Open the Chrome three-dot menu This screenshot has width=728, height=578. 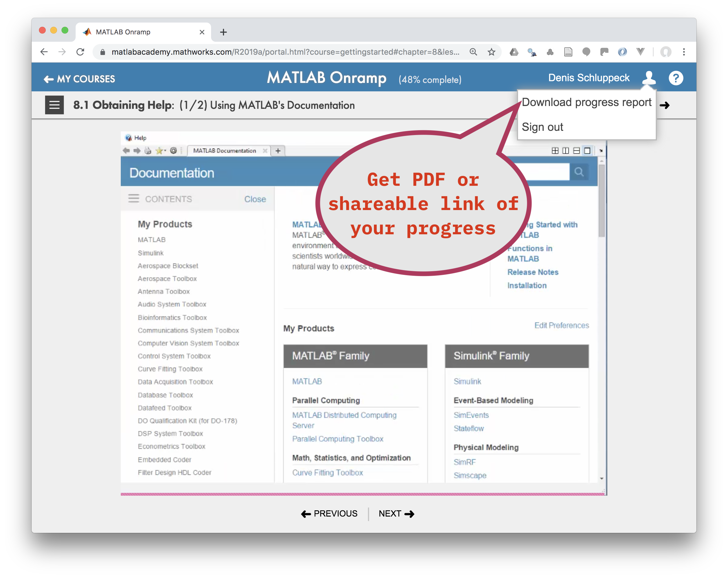(684, 52)
